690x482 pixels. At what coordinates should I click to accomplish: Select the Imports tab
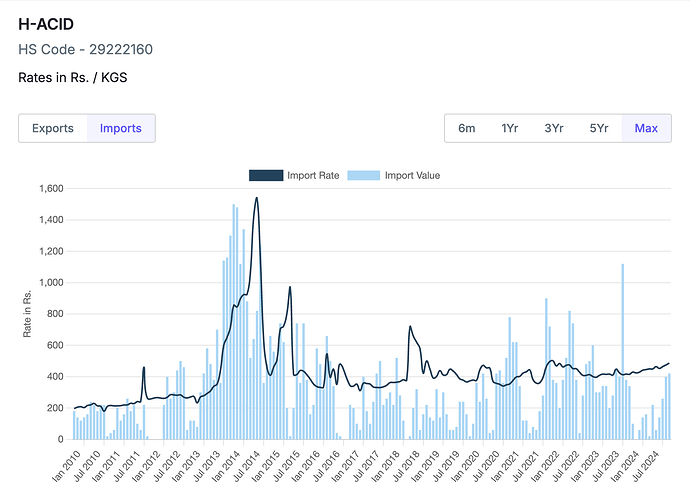coord(121,128)
